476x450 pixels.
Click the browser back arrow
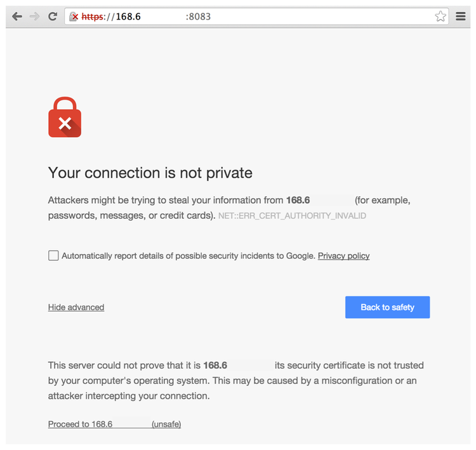[17, 17]
